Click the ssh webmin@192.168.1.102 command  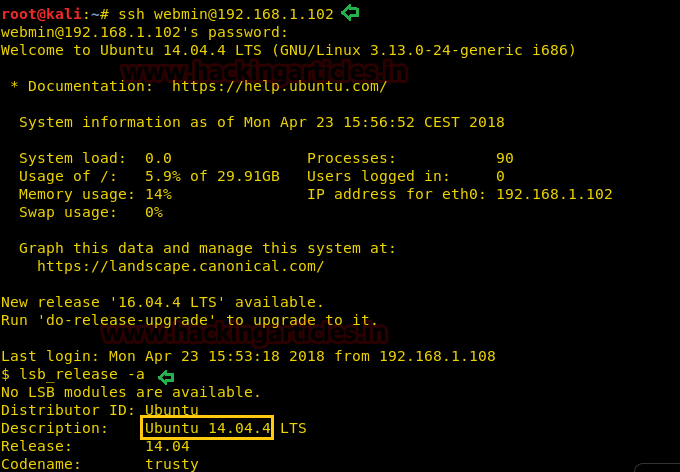[x=225, y=14]
